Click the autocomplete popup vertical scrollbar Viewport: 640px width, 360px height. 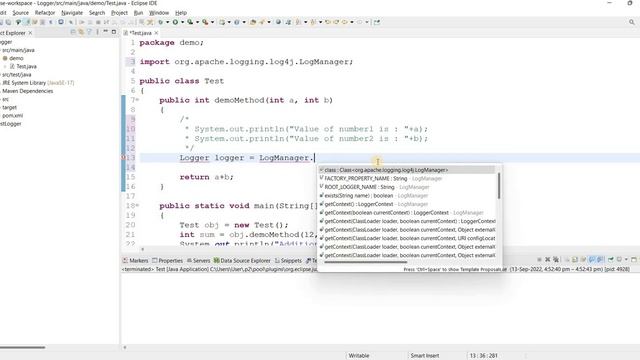(499, 186)
